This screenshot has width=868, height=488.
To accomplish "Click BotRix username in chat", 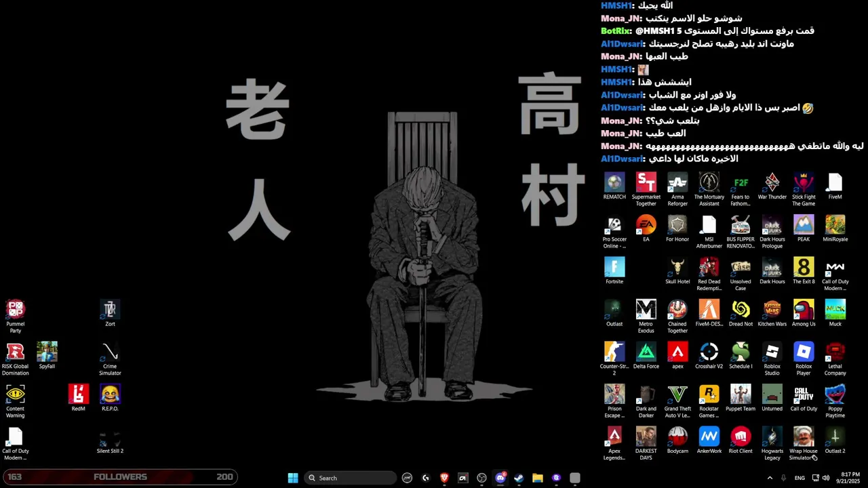I will click(x=615, y=30).
